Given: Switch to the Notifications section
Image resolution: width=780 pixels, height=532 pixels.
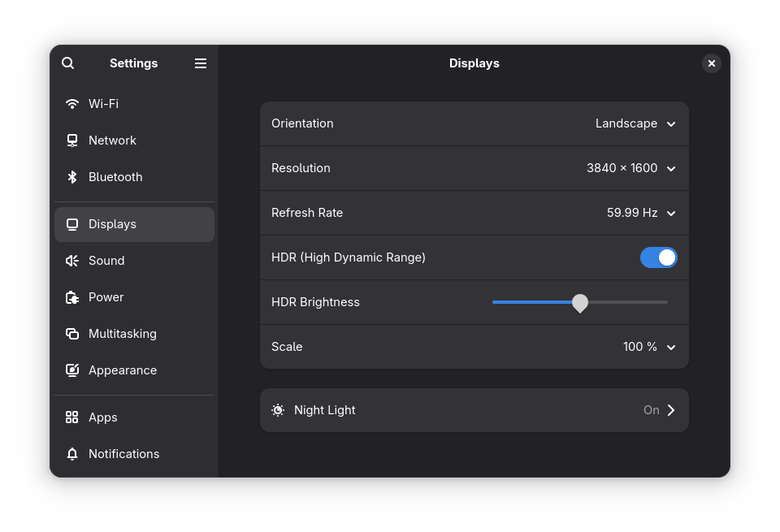Looking at the screenshot, I should click(x=123, y=453).
